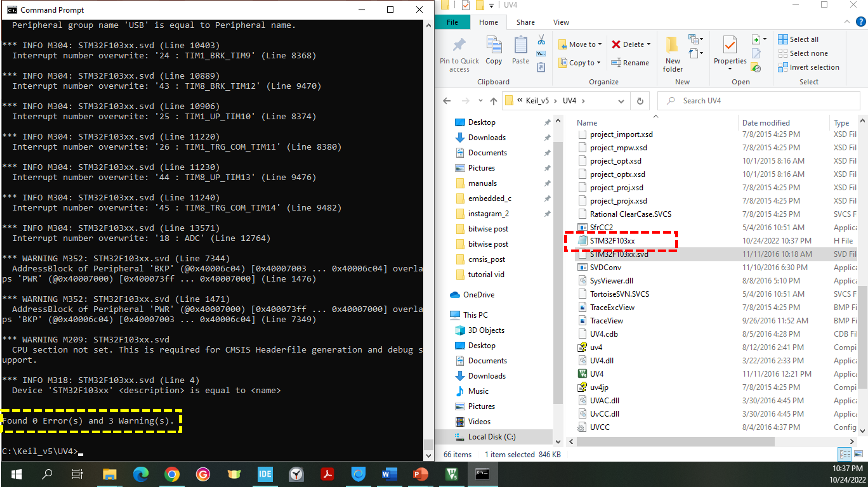Switch to the View ribbon tab
The width and height of the screenshot is (868, 487).
[x=561, y=22]
